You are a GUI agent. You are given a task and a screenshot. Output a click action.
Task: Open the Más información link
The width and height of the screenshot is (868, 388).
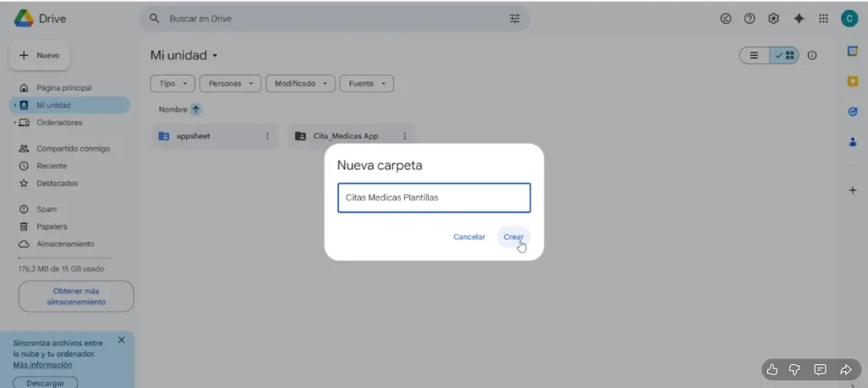pyautogui.click(x=42, y=365)
